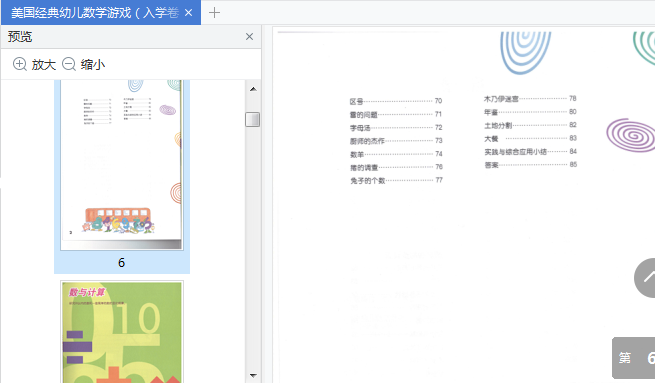Click the 字母汤 contents entry
The width and height of the screenshot is (655, 383).
pyautogui.click(x=396, y=127)
